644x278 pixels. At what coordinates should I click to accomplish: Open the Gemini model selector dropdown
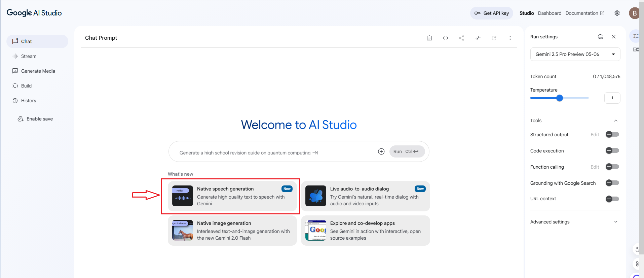[x=575, y=54]
